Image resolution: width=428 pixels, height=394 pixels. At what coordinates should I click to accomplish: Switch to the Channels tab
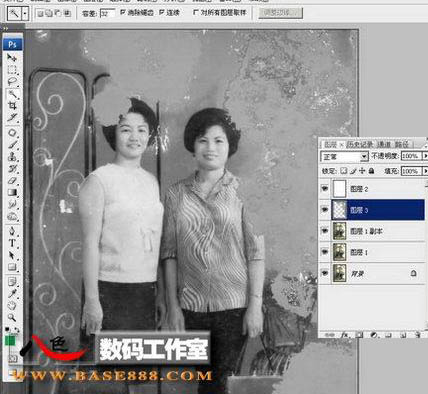pos(384,144)
